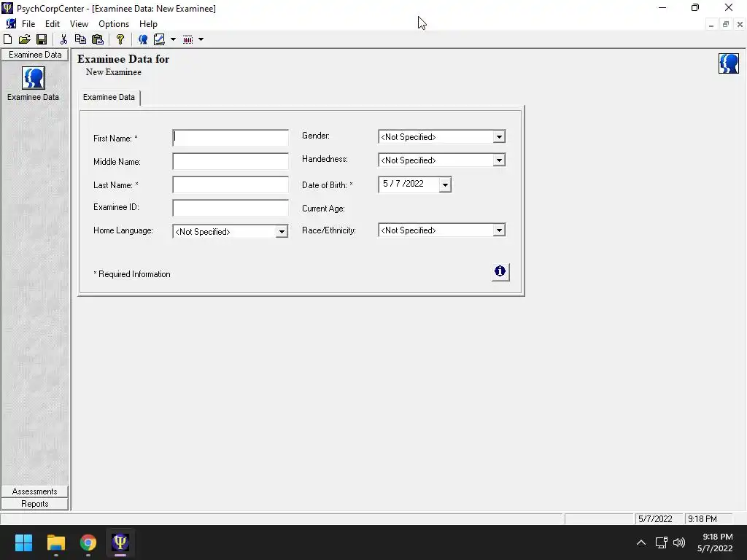This screenshot has width=747, height=560.
Task: Click the blue information button
Action: pos(500,272)
